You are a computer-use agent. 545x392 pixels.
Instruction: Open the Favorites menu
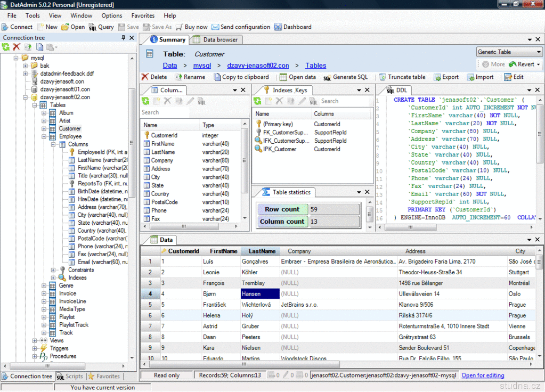[x=143, y=16]
